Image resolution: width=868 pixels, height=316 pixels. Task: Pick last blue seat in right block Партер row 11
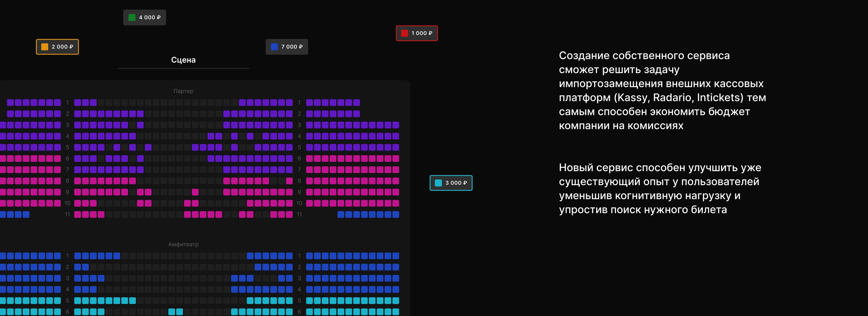(x=396, y=215)
